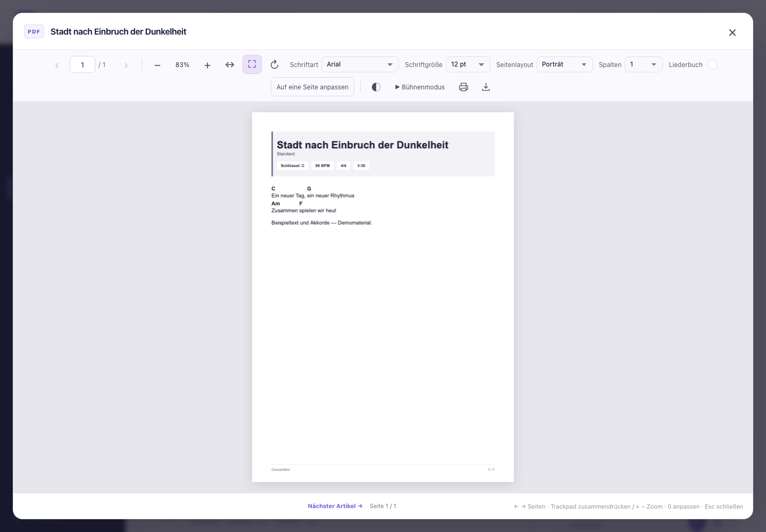Toggle the dark contrast mode icon
The image size is (766, 532).
click(376, 87)
